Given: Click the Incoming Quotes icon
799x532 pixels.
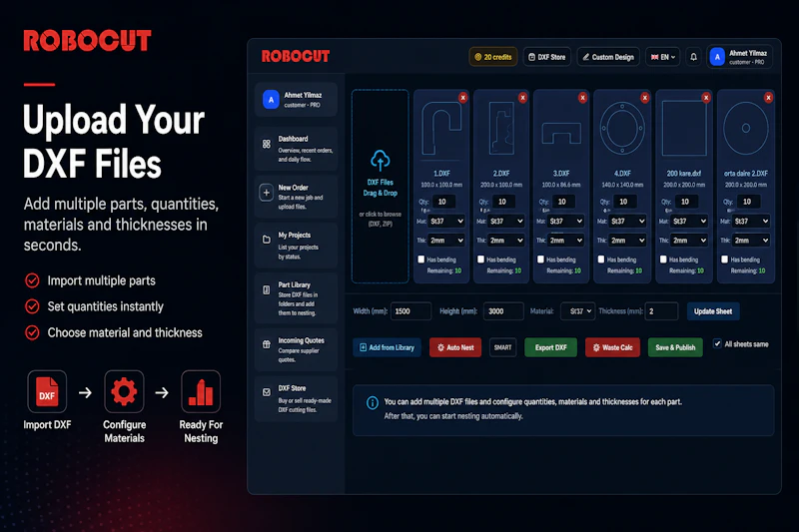Looking at the screenshot, I should click(267, 344).
